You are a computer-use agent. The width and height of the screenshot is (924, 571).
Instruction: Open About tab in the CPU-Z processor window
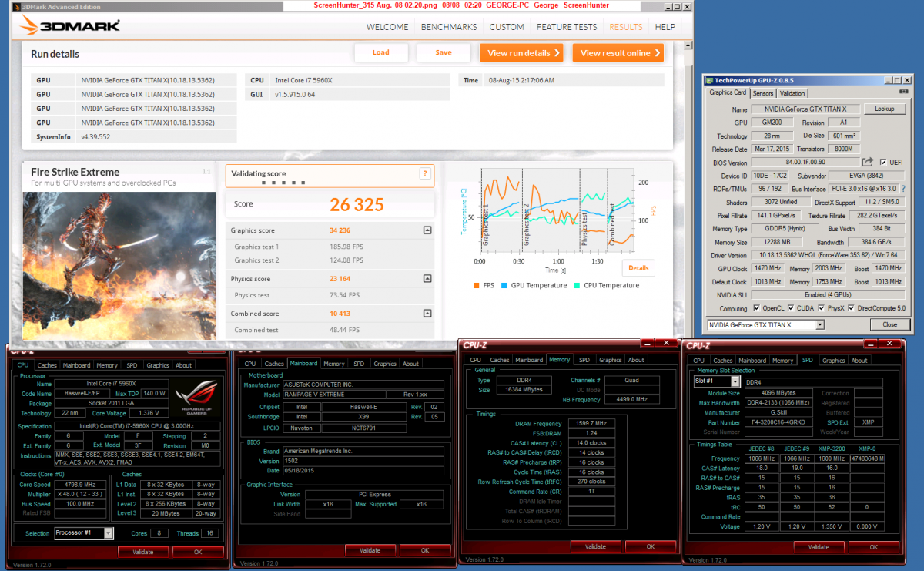click(x=183, y=365)
